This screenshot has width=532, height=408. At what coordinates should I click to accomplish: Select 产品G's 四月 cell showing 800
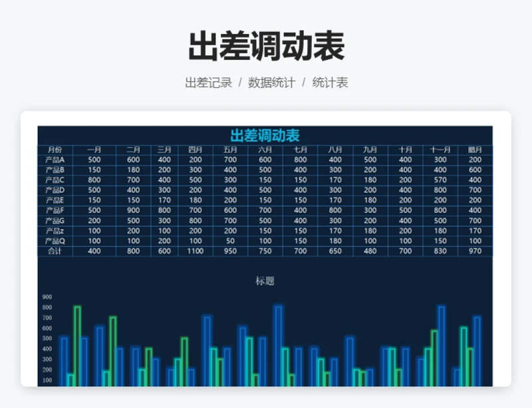[x=196, y=221]
